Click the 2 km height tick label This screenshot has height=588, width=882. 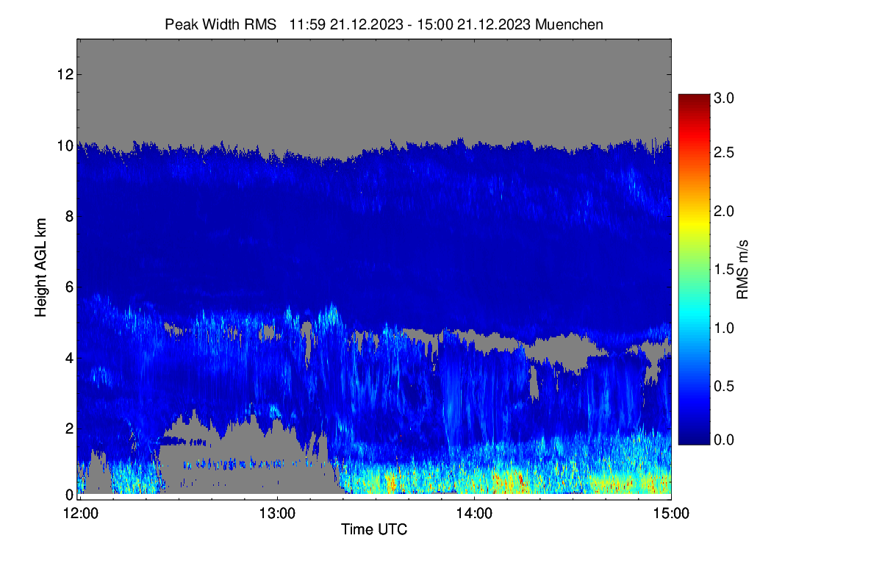pyautogui.click(x=68, y=429)
